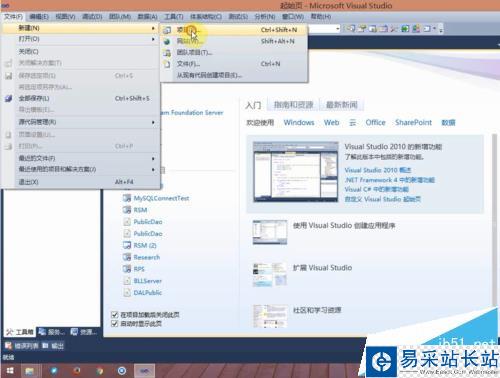Choose 从现有代码创建项目 submenu entry
The image size is (500, 378).
coord(233,75)
